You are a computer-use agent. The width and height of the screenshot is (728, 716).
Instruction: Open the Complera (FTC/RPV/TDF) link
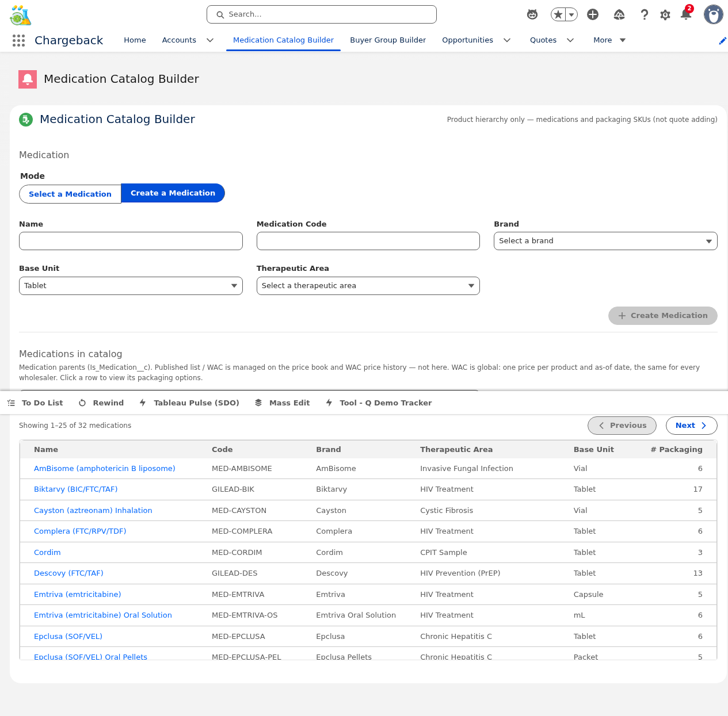click(80, 531)
